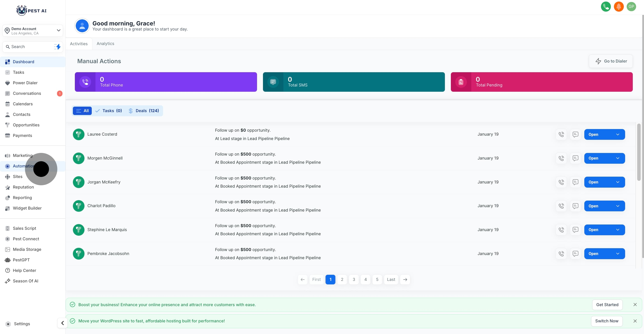This screenshot has width=644, height=334.
Task: Expand Open dropdown for Jorgan McKeefry
Action: pyautogui.click(x=617, y=182)
